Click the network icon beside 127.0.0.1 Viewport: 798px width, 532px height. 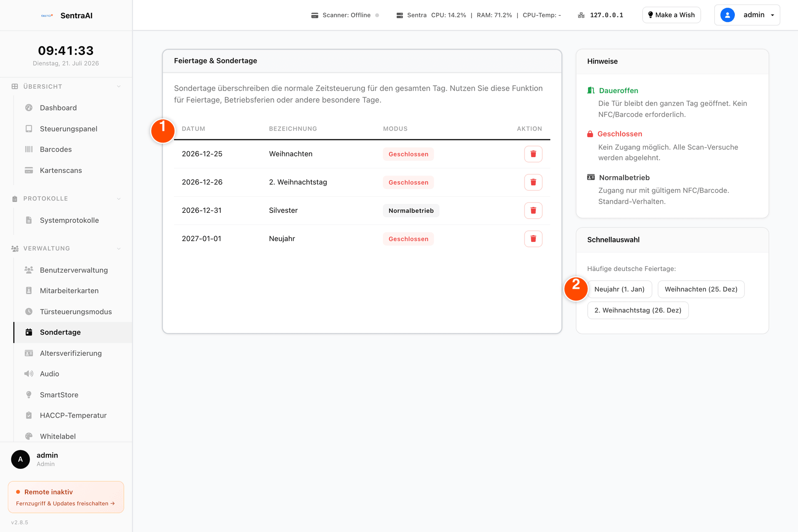coord(581,15)
